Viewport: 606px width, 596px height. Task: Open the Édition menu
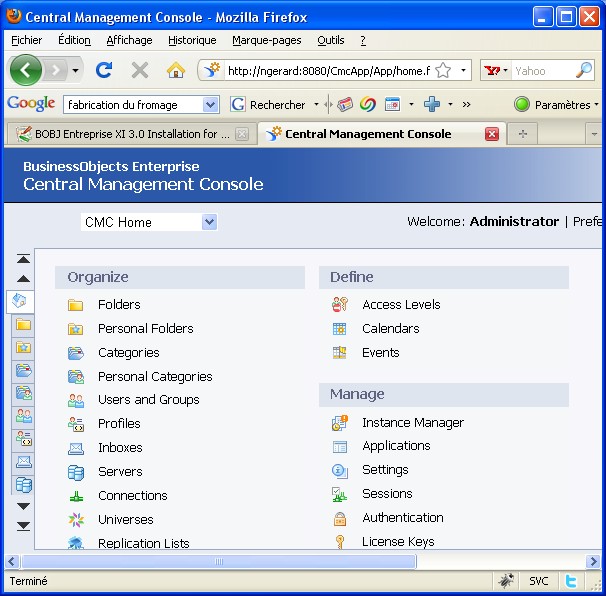pyautogui.click(x=74, y=40)
